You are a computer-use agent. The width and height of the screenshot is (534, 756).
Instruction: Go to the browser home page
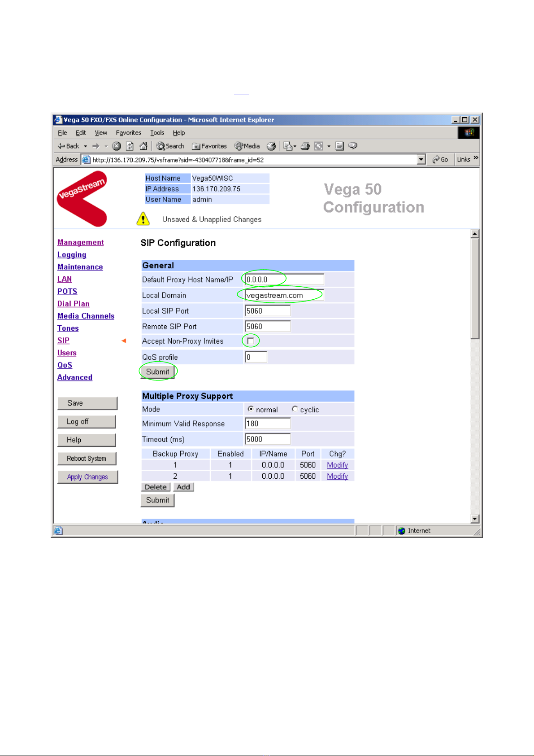[143, 146]
